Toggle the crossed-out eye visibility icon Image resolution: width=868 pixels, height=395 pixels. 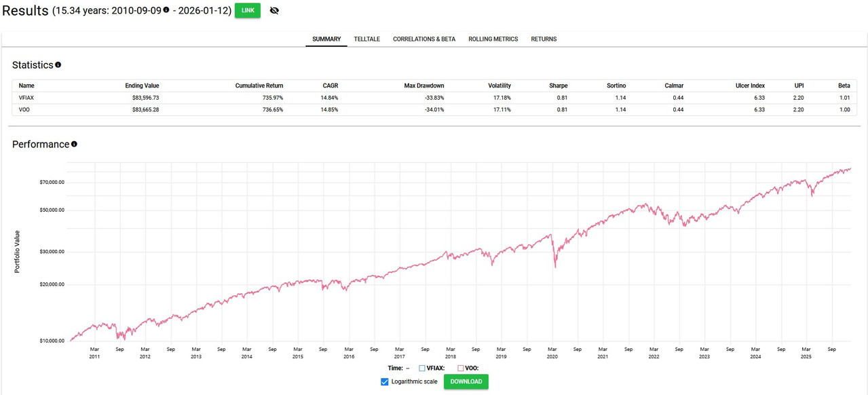click(x=274, y=11)
